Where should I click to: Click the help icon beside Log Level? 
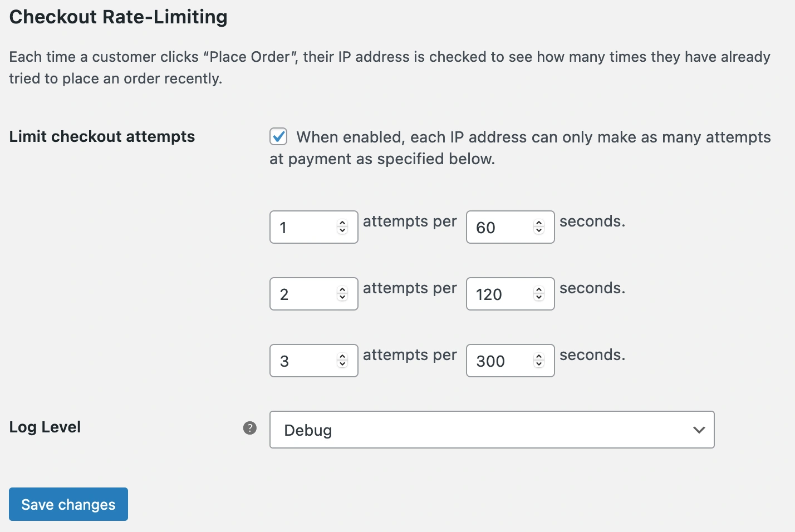pos(250,428)
